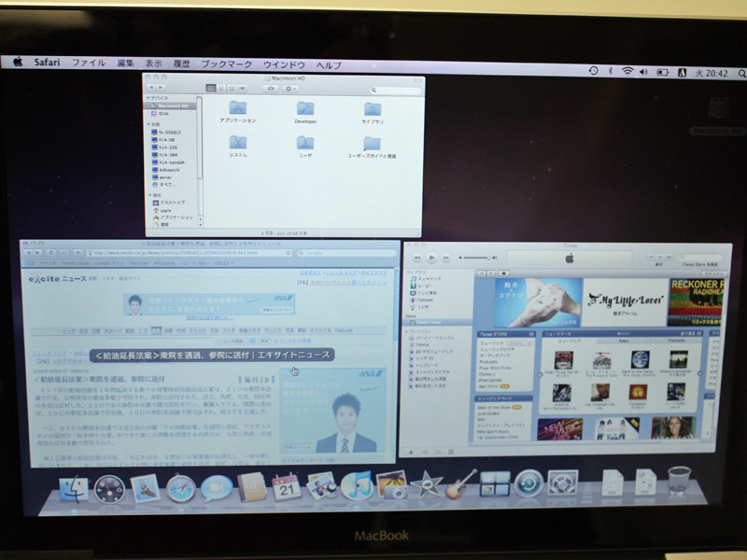Go back in the Safari window
Screen dimensions: 747x560
(x=28, y=253)
